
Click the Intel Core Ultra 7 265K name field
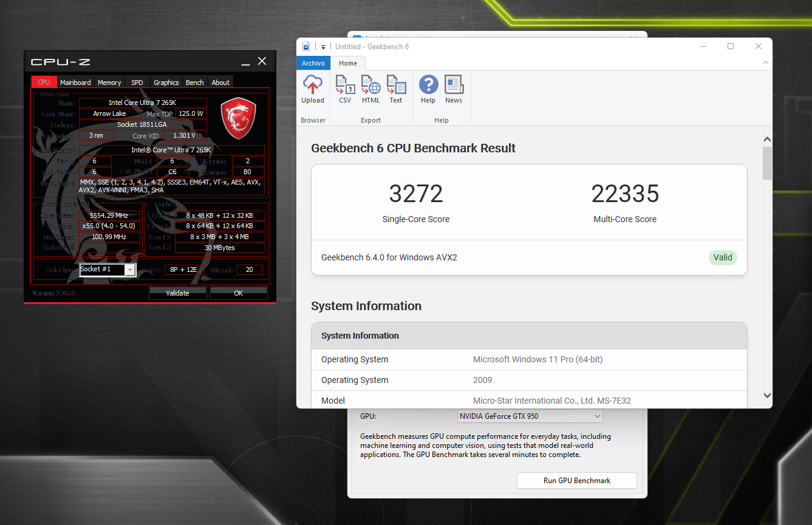[x=143, y=103]
